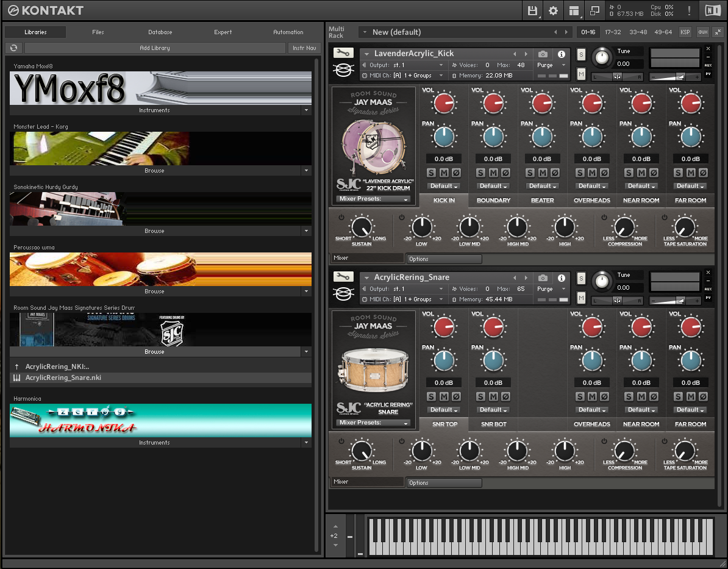Mute the LavenderAcrylic_Kick instrument header M button
728x569 pixels.
581,73
